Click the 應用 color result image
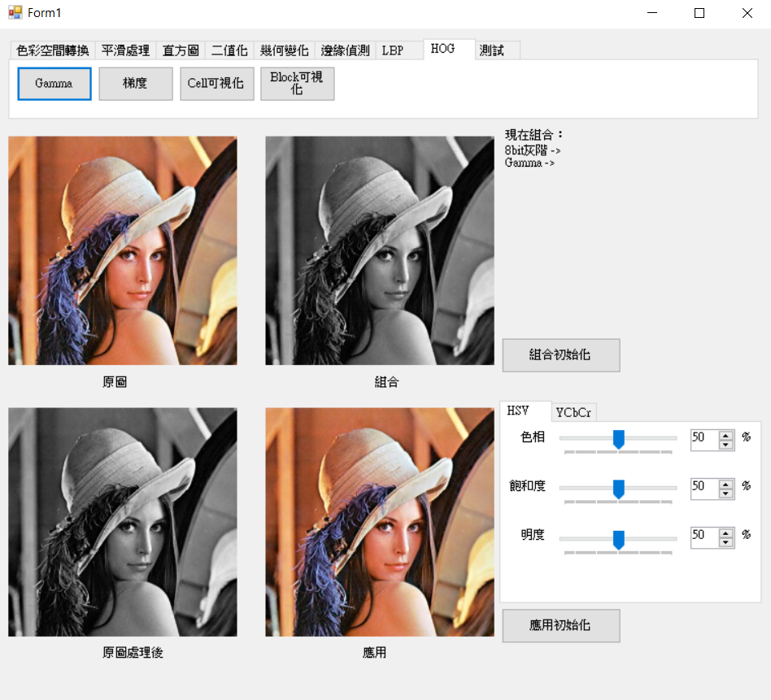The height and width of the screenshot is (700, 771). [x=380, y=522]
